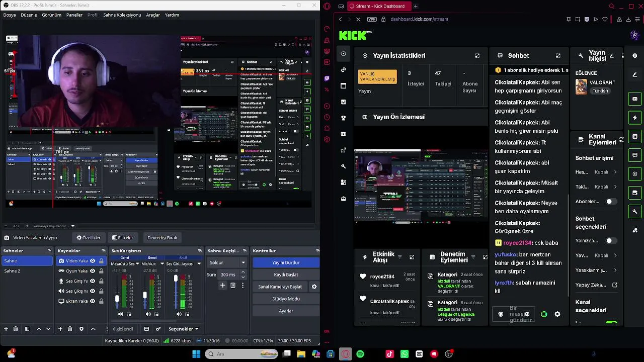Open the Düzenle menu in OBS

coord(29,15)
